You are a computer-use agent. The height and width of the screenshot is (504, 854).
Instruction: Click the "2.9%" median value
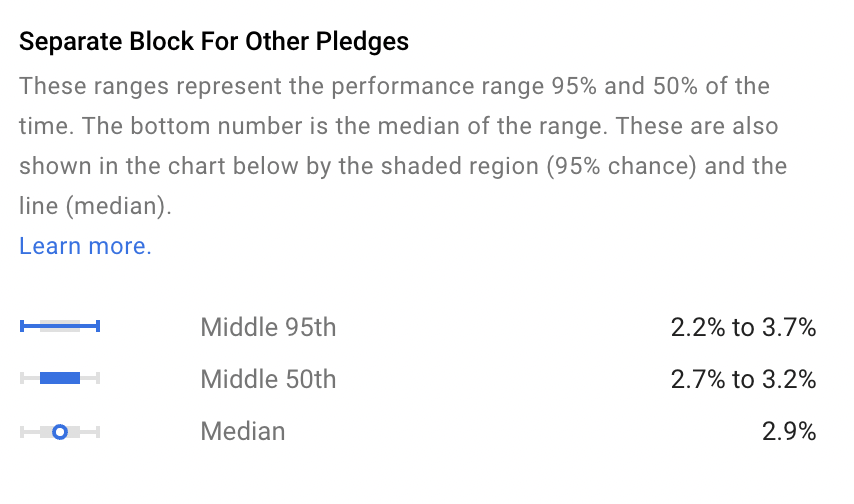pos(788,432)
